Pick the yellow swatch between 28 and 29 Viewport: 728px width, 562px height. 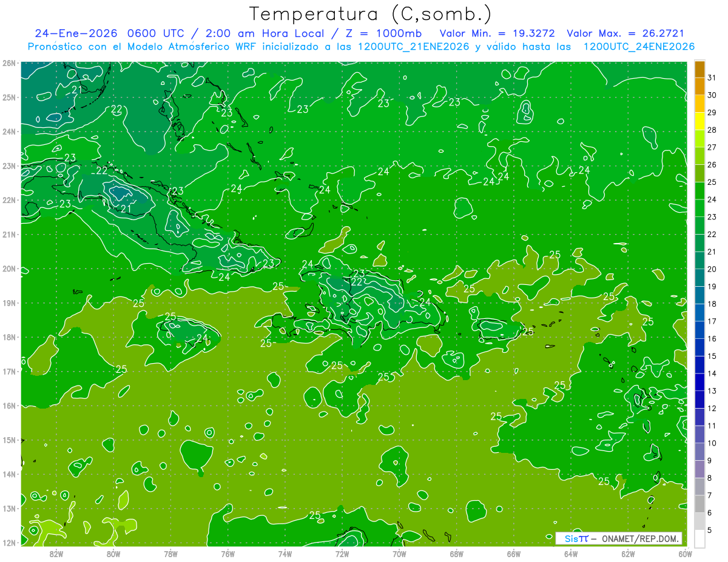click(x=699, y=121)
